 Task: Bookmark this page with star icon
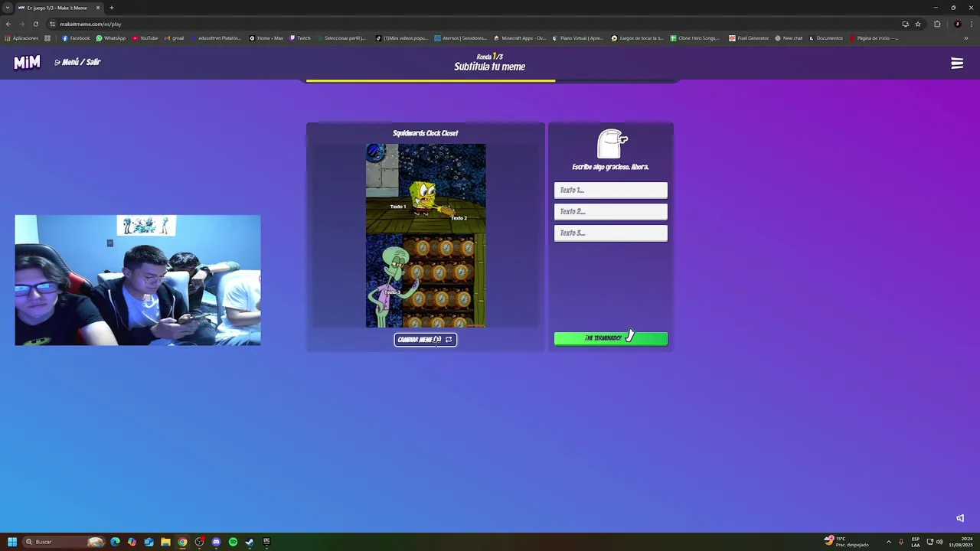tap(918, 24)
